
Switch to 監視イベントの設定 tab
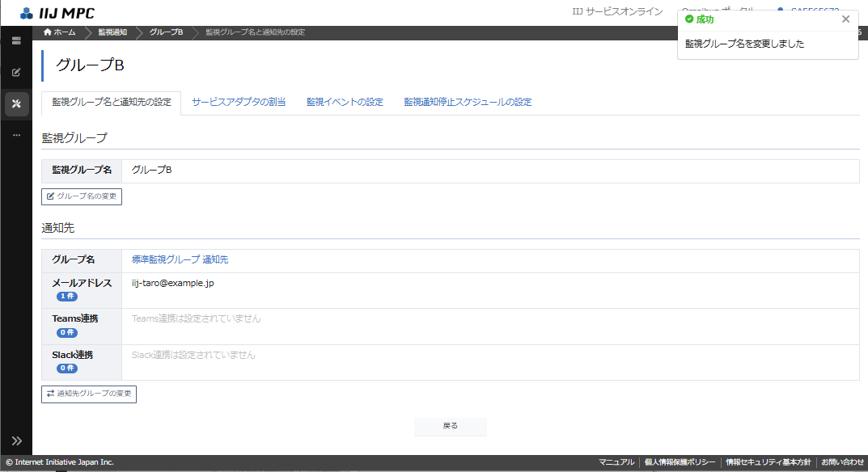[345, 103]
